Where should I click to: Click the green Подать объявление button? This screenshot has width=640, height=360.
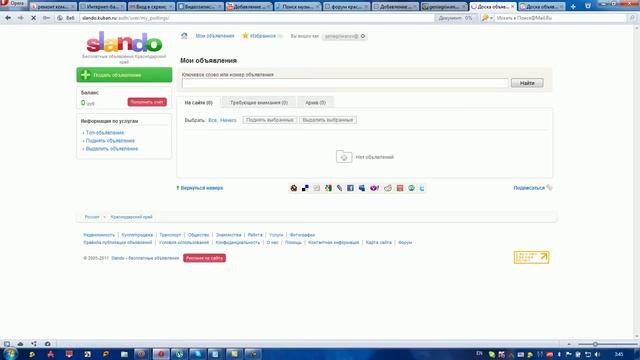124,75
